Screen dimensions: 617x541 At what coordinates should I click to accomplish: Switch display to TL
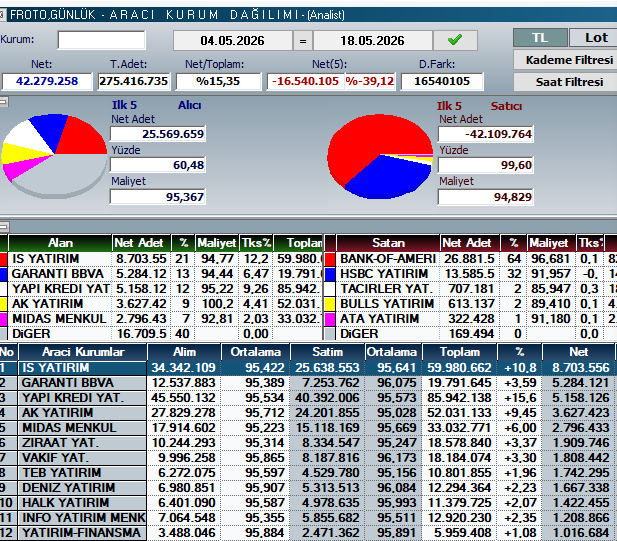(540, 38)
